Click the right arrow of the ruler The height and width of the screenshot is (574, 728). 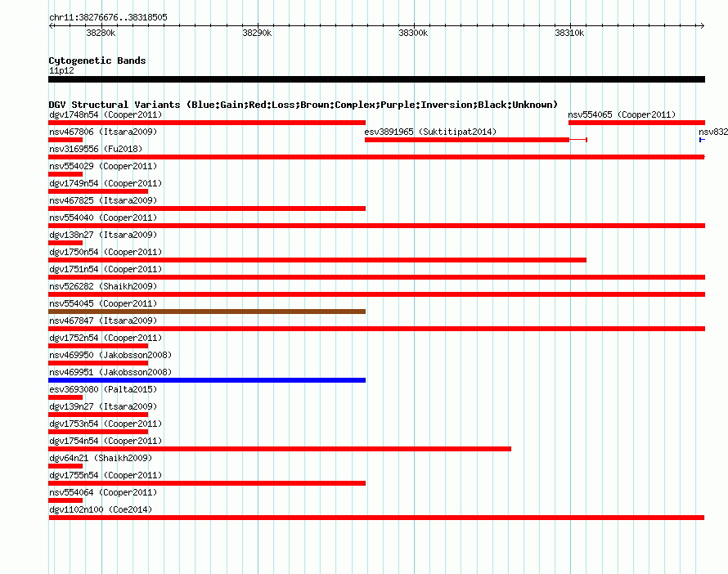tap(703, 25)
